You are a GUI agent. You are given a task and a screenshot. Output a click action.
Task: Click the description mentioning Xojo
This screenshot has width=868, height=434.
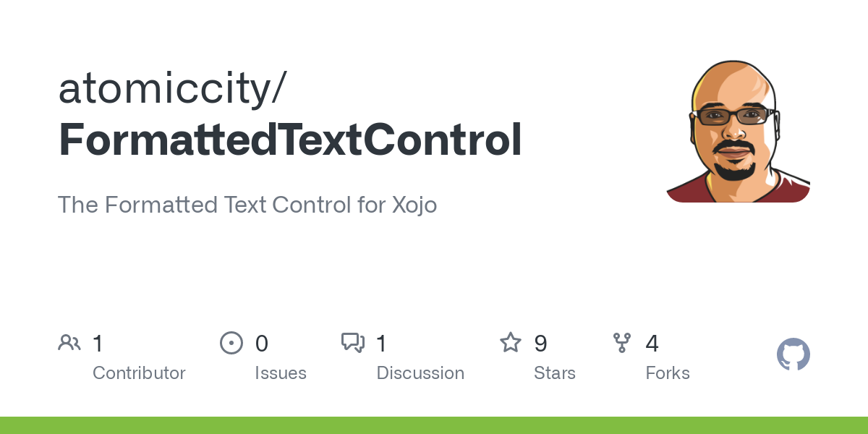click(247, 205)
